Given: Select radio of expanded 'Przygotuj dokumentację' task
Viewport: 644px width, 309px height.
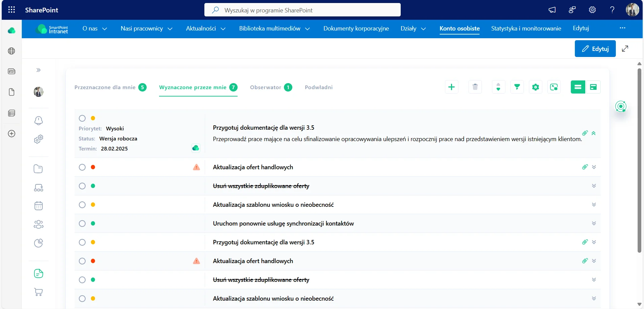Looking at the screenshot, I should 82,118.
